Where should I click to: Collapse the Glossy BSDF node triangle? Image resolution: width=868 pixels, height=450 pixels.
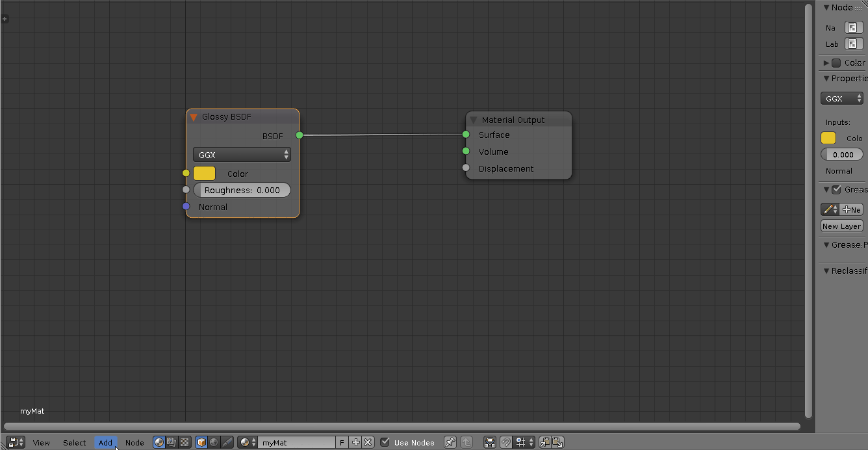point(193,117)
